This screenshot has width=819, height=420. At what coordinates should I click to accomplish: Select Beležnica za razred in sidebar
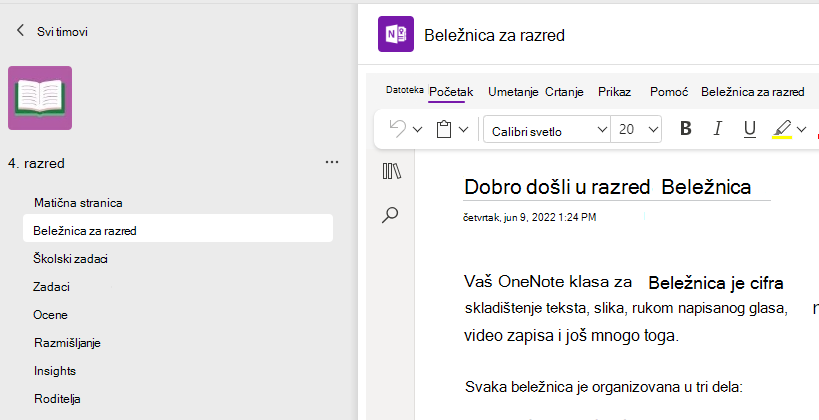178,230
